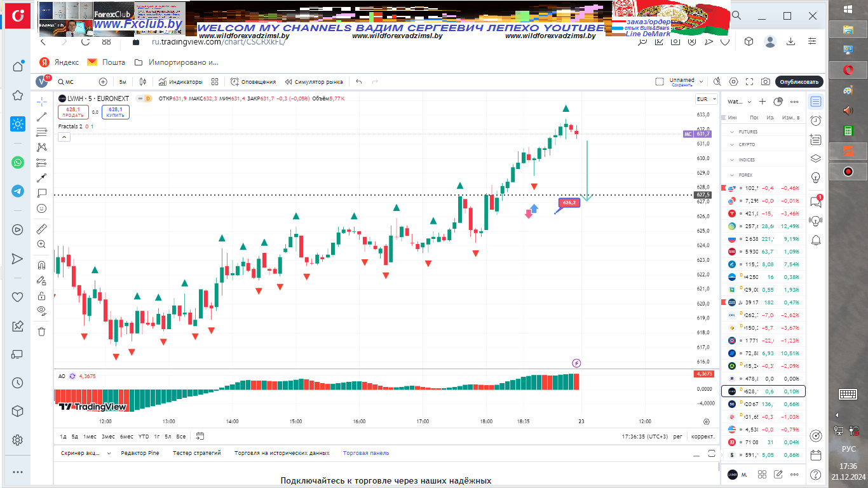Viewport: 868px width, 488px height.
Task: Click the Опубликовать publish button
Action: coord(799,82)
